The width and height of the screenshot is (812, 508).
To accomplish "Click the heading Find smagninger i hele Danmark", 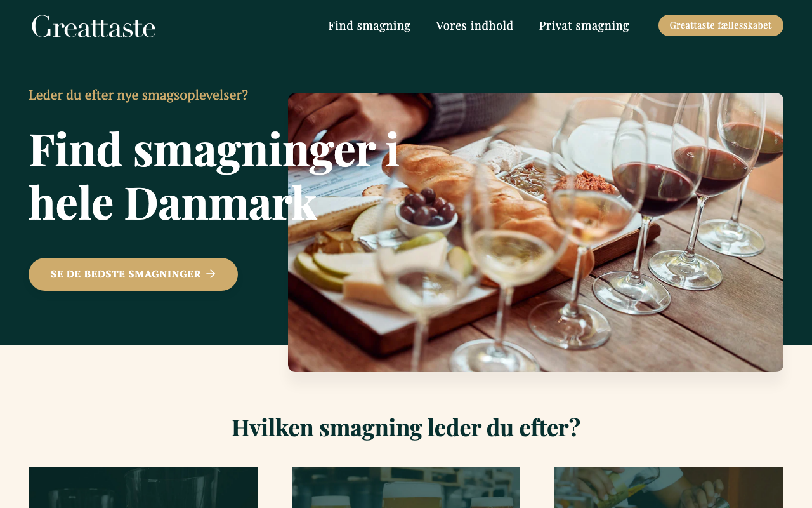I will [x=214, y=175].
